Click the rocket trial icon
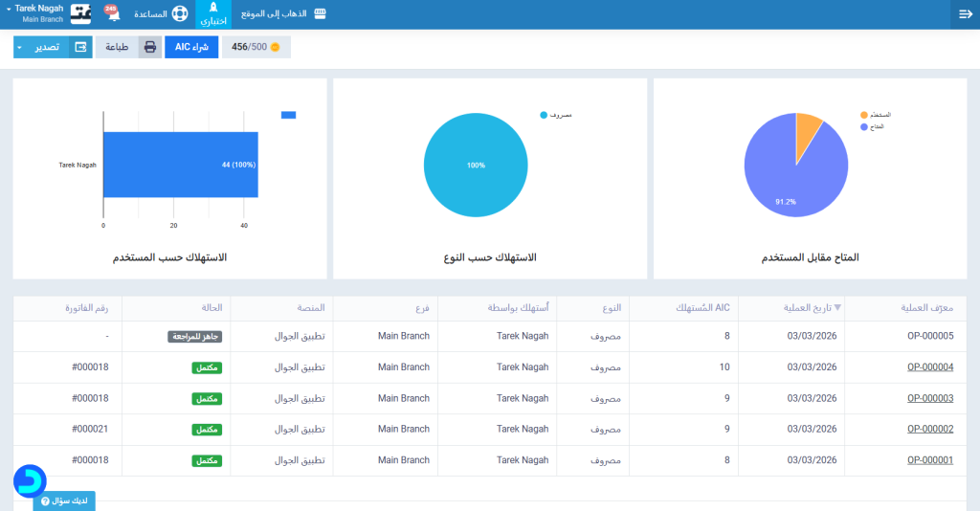Viewport: 980px width, 511px height. click(x=213, y=9)
